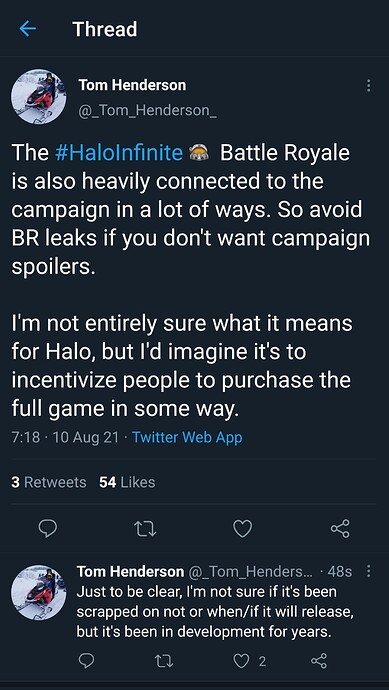Image resolution: width=389 pixels, height=690 pixels.
Task: Reply to the 48s follow-up tweet
Action: (86, 661)
